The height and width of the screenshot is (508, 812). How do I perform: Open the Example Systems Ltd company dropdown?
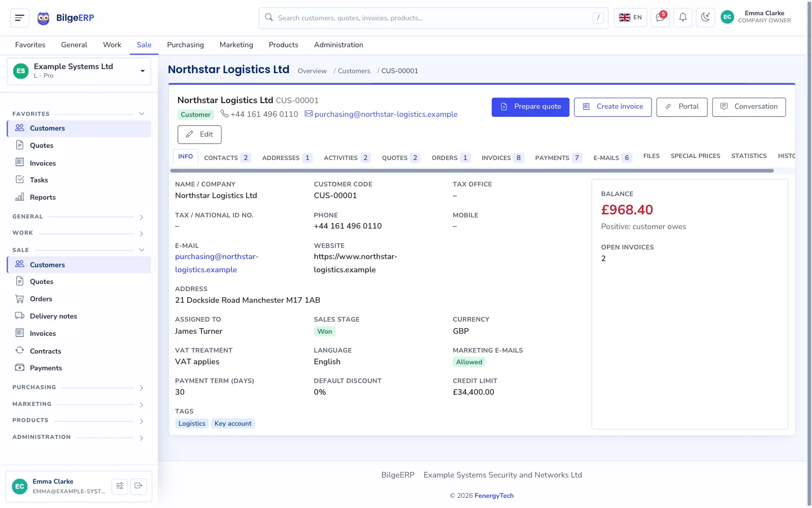tap(79, 71)
